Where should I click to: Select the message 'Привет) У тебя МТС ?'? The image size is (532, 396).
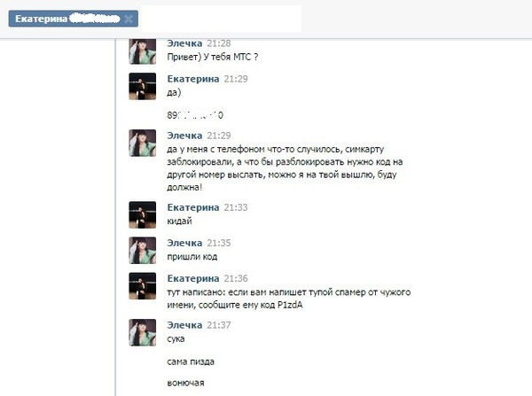click(213, 57)
